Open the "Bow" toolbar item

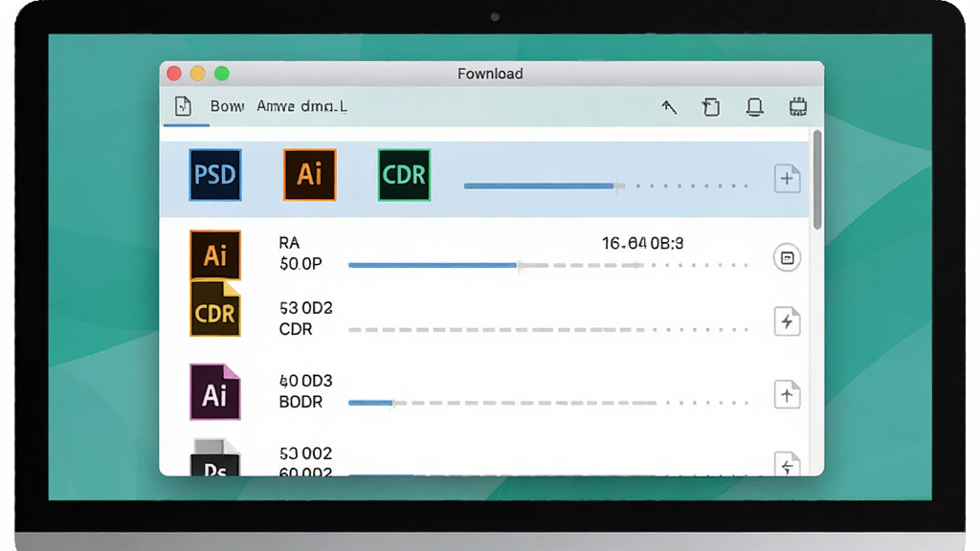point(227,106)
